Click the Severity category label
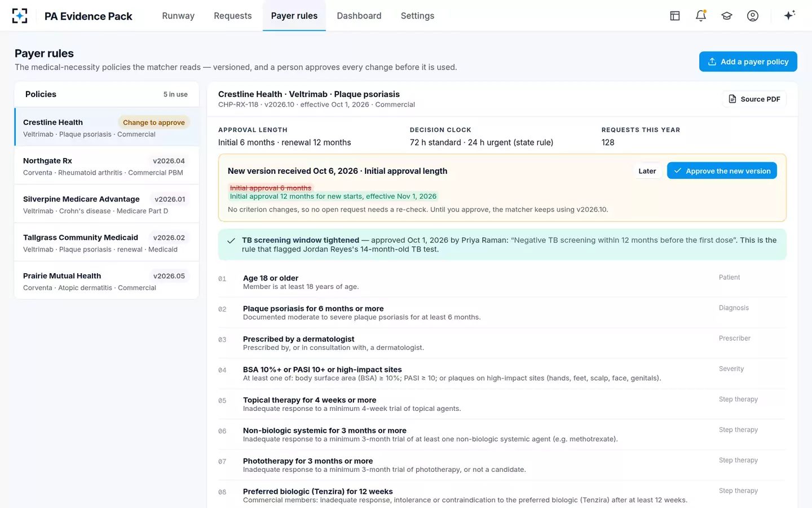This screenshot has height=508, width=812. 731,369
